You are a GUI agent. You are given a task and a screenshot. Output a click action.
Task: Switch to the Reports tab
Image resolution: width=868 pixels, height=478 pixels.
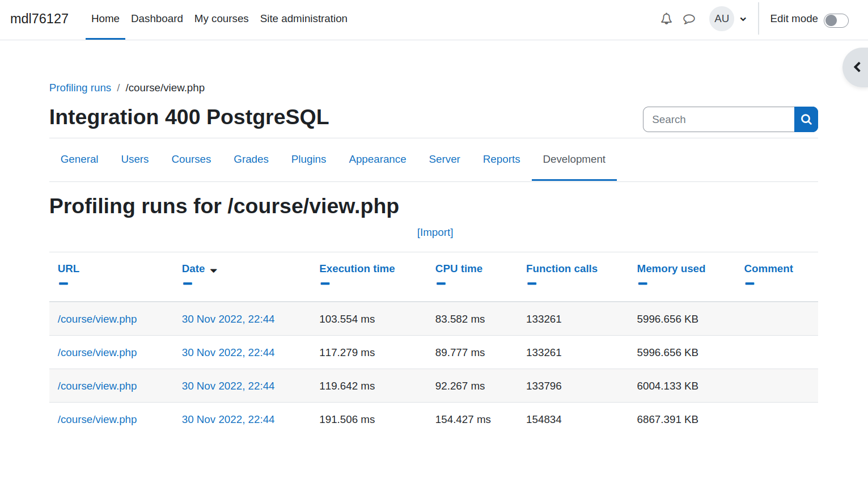tap(501, 159)
